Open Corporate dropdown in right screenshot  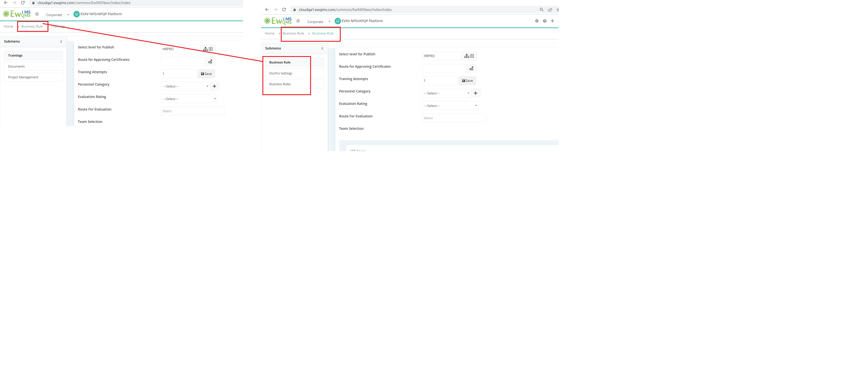click(x=319, y=22)
